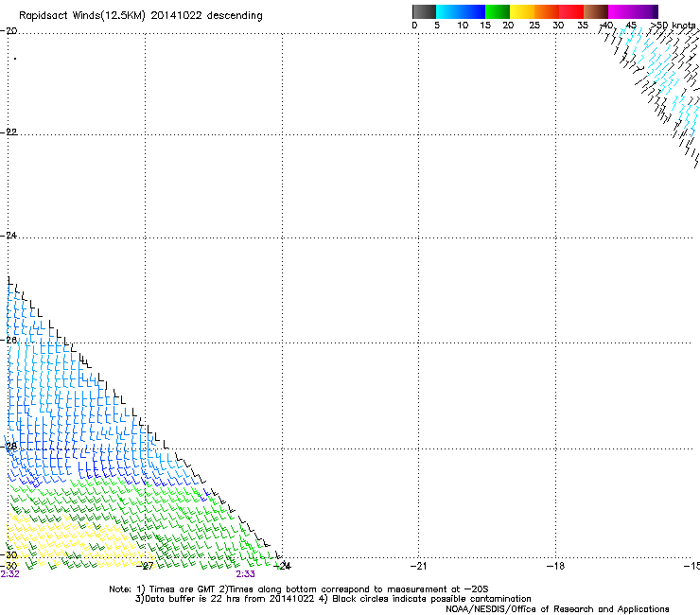This screenshot has height=615, width=700.
Task: Click the title "Rapidsact Winds(12.5KM) 20141022 descending"
Action: pyautogui.click(x=141, y=16)
